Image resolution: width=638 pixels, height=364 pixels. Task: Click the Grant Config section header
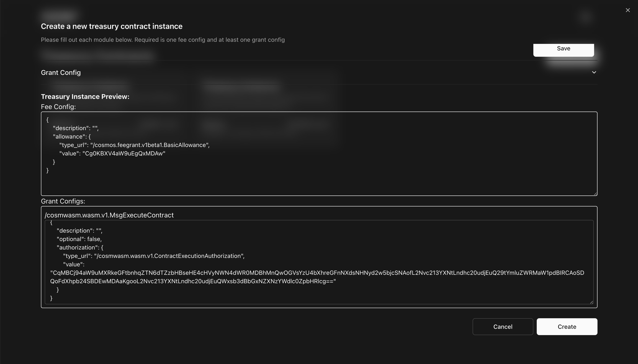61,73
